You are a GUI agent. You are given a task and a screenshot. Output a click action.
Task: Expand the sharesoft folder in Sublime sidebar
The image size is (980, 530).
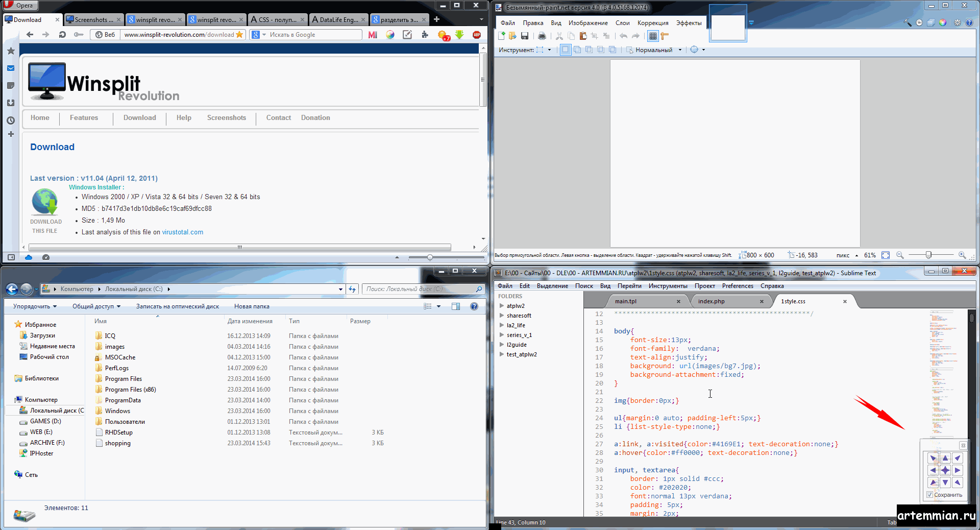coord(502,316)
